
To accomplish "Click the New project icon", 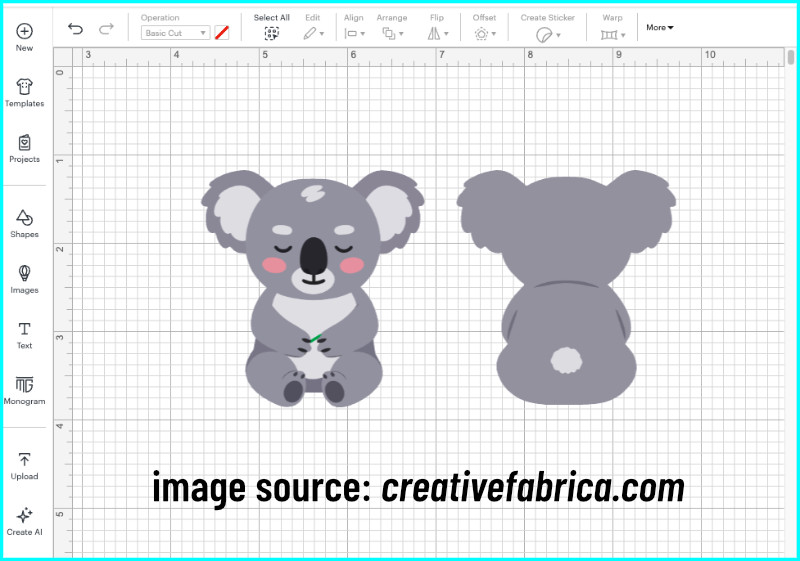I will point(24,31).
